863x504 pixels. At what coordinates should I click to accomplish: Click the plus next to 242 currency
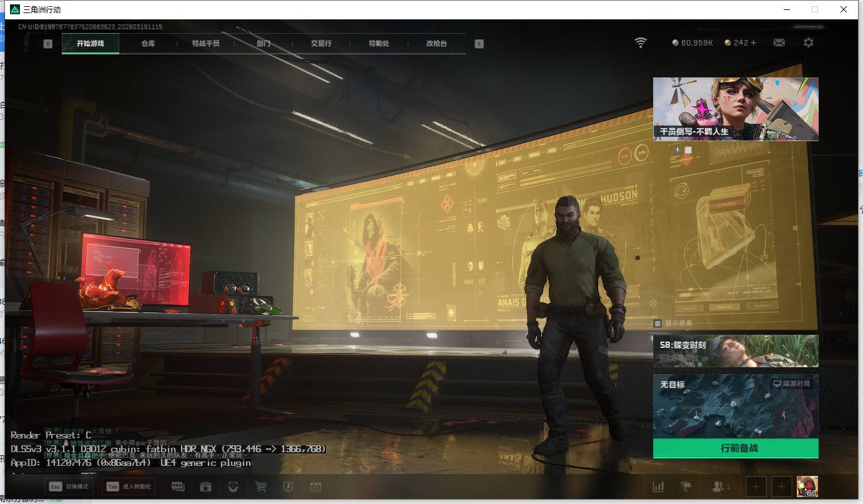click(754, 42)
